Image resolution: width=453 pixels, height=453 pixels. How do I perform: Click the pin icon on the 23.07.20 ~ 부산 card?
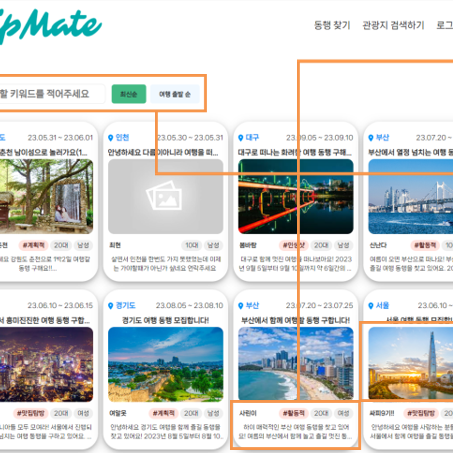pos(371,138)
